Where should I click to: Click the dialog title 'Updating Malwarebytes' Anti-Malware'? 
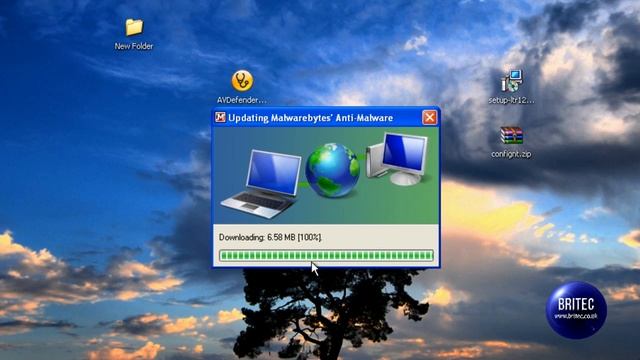(x=310, y=118)
